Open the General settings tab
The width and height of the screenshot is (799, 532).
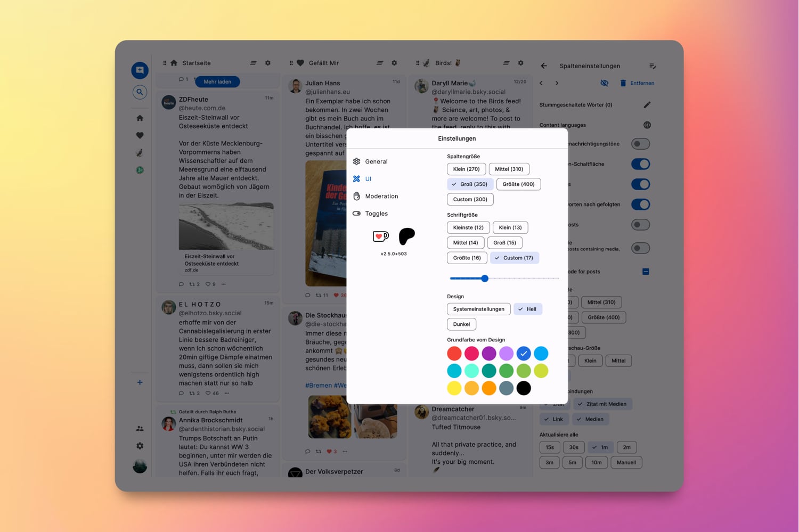coord(376,161)
